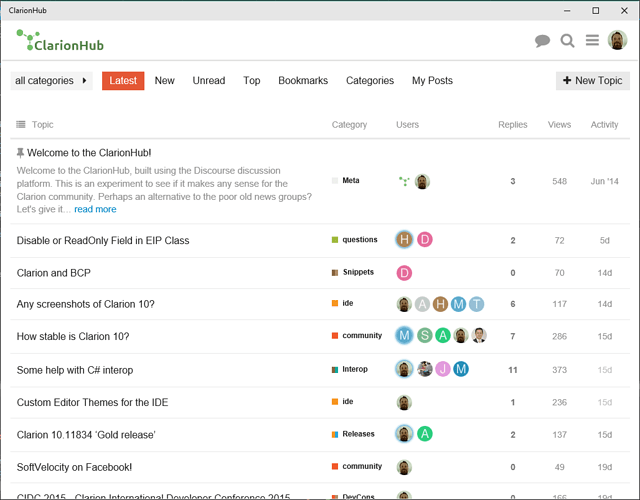Image resolution: width=640 pixels, height=500 pixels.
Task: Open A avatar in Any screenshots row
Action: [x=422, y=304]
